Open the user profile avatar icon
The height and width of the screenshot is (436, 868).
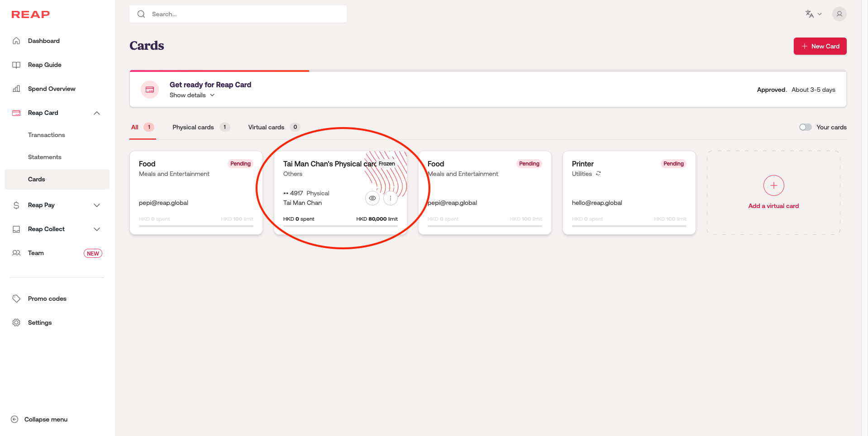click(839, 14)
